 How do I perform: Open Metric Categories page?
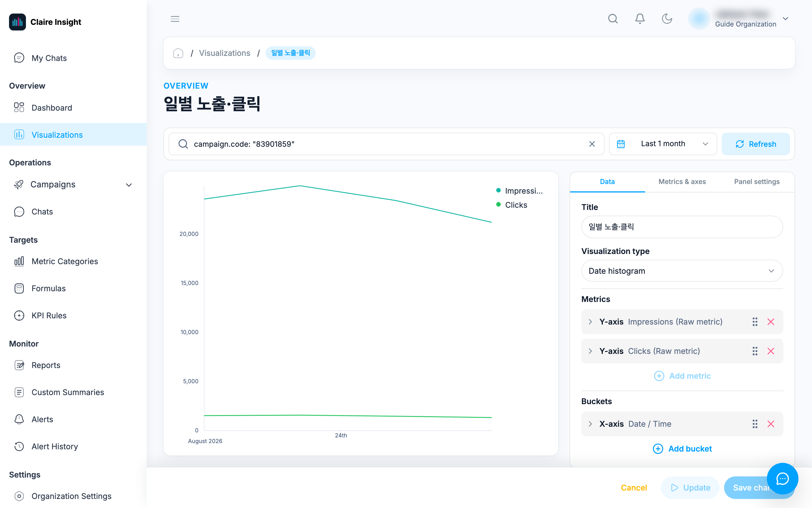coord(73,261)
